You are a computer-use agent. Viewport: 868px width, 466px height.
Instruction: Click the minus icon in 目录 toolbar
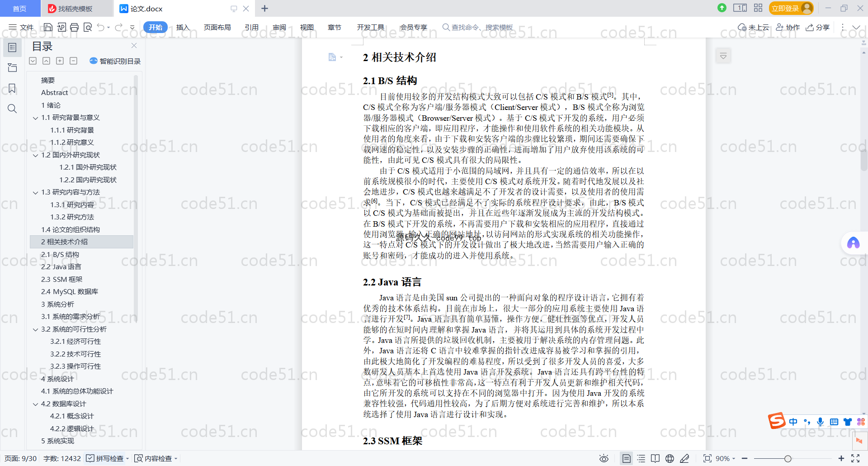(73, 61)
